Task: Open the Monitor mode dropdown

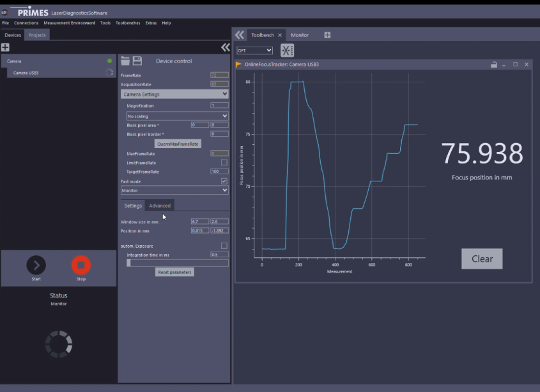Action: click(174, 190)
